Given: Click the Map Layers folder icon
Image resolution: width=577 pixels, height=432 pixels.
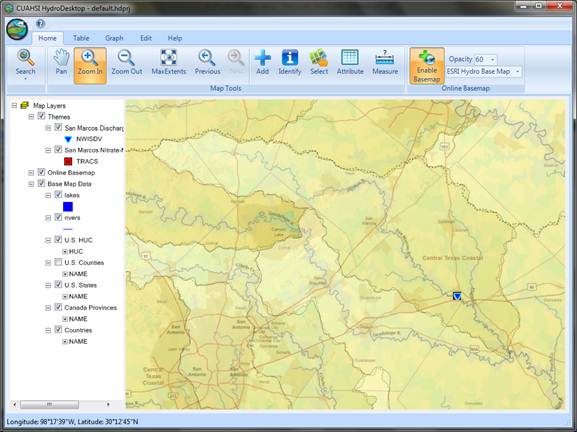Looking at the screenshot, I should click(25, 106).
